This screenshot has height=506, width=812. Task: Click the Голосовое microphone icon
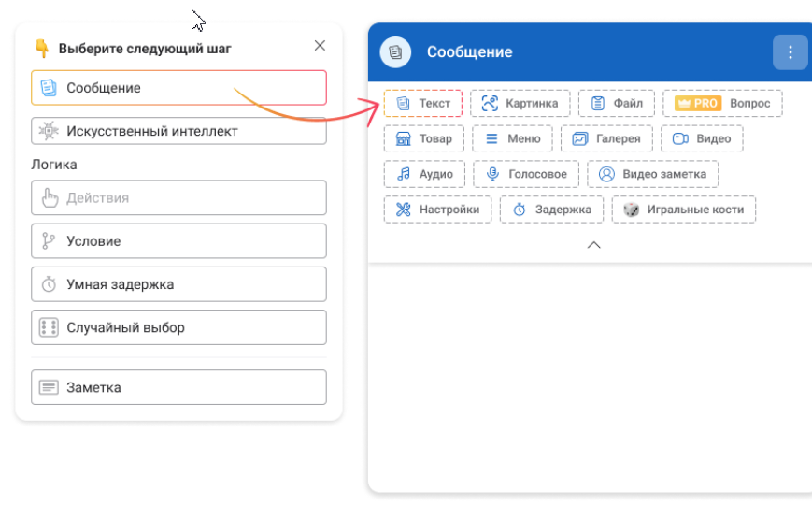pos(493,174)
